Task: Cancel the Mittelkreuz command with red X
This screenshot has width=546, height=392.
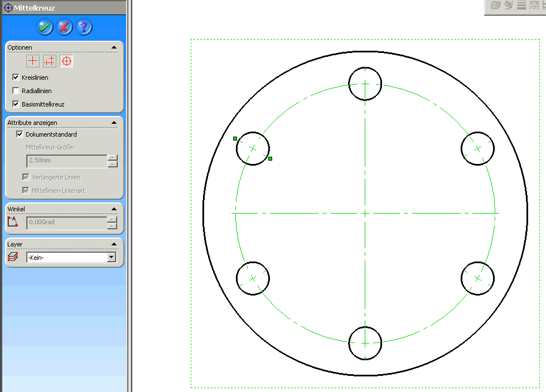Action: point(64,27)
